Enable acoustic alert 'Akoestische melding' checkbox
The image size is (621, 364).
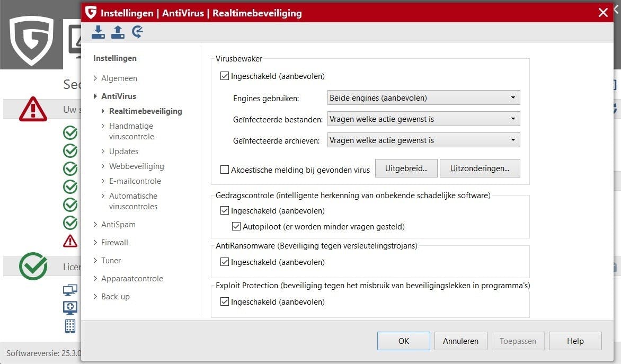[x=225, y=170]
